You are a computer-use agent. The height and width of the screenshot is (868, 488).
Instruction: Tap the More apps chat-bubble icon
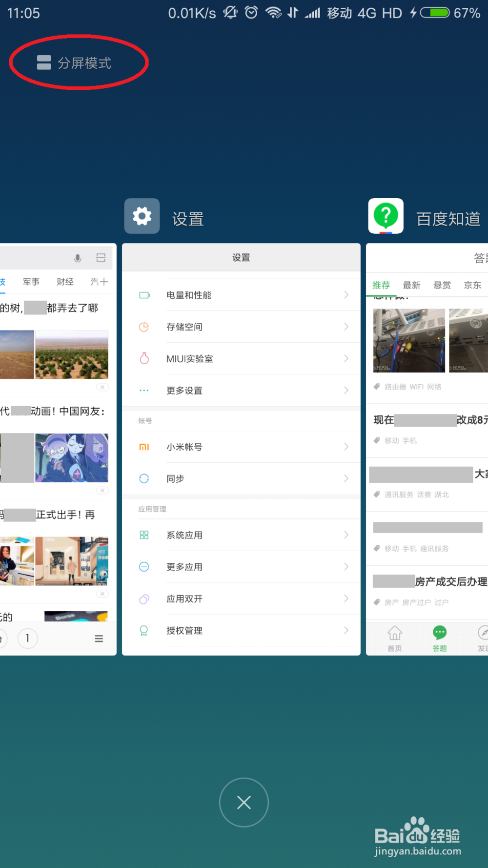coord(144,567)
